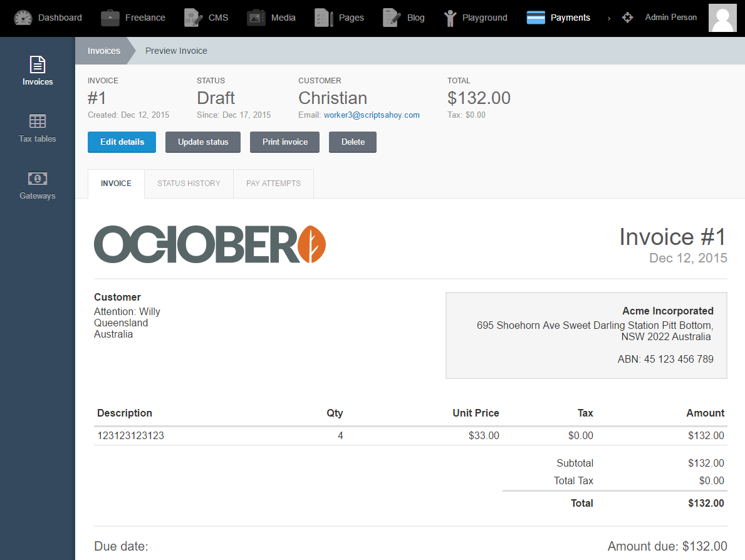
Task: Open the worker3@scriptsahoy.com email link
Action: 372,115
